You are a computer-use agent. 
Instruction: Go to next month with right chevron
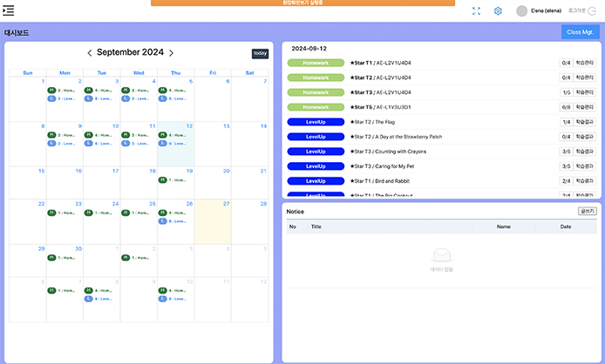[x=171, y=53]
